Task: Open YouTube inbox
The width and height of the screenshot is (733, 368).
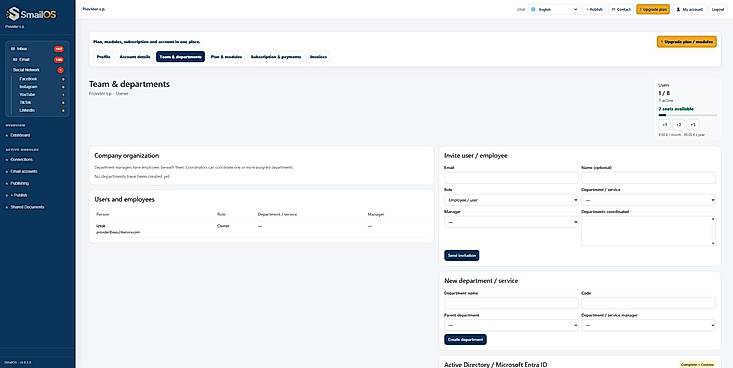Action: [x=42, y=94]
